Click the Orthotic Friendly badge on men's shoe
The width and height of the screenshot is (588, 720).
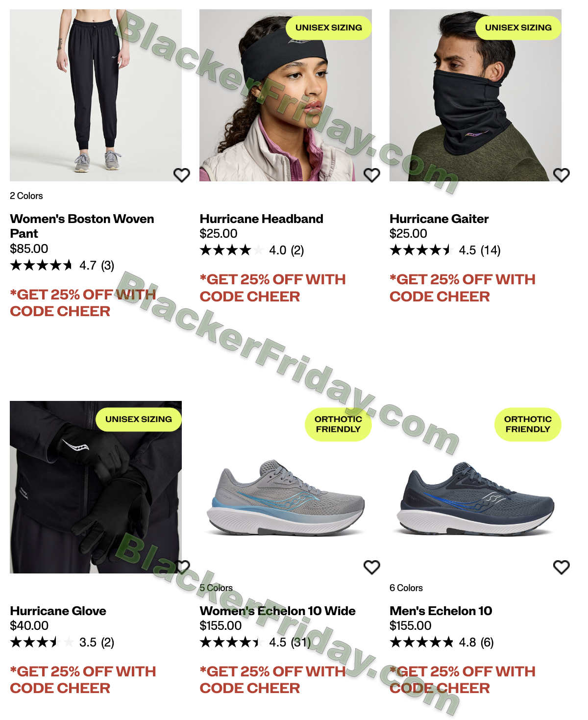coord(528,424)
